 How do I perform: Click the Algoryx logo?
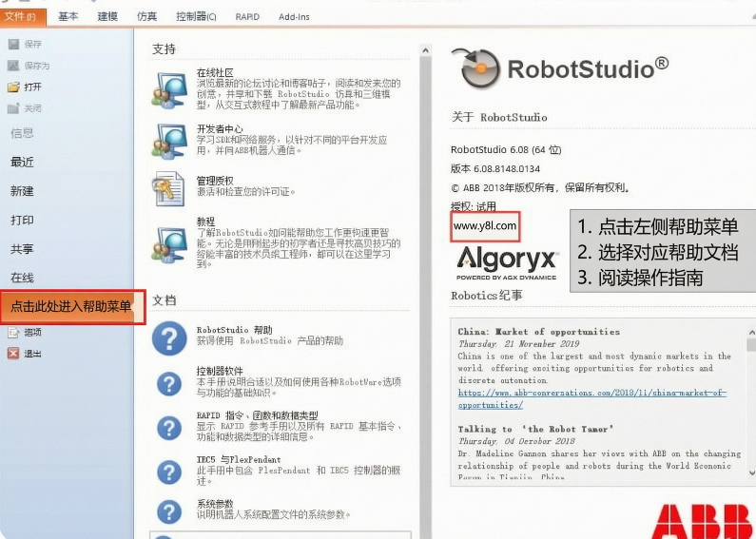(507, 262)
